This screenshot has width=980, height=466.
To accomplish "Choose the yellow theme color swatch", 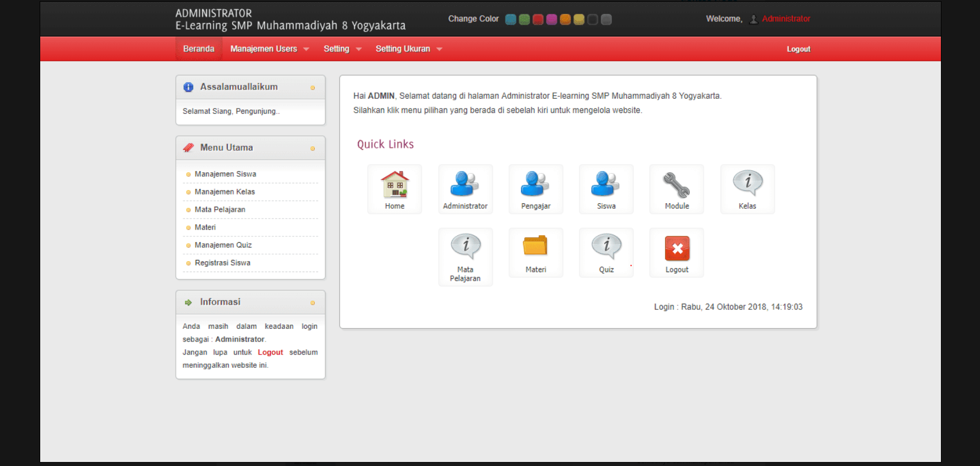I will [x=579, y=20].
